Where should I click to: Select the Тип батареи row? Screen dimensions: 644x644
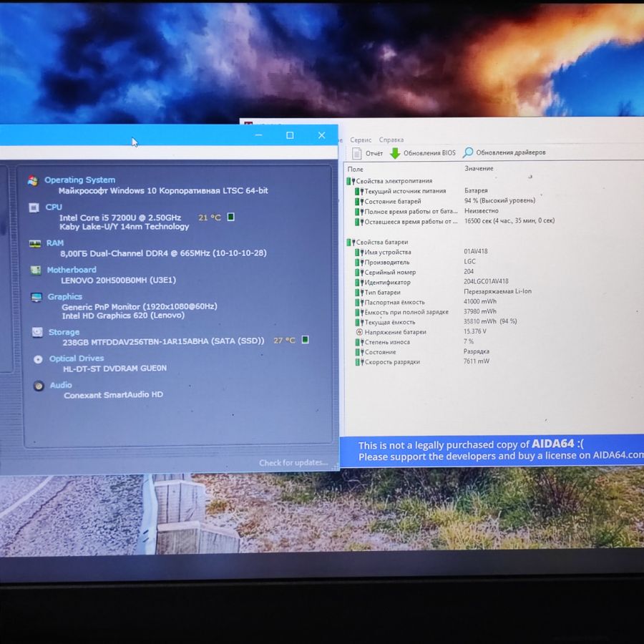(x=444, y=292)
